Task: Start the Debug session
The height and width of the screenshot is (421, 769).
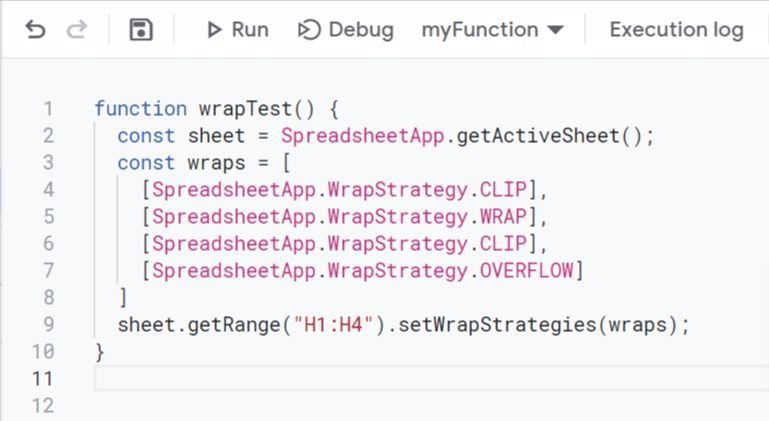Action: tap(346, 30)
